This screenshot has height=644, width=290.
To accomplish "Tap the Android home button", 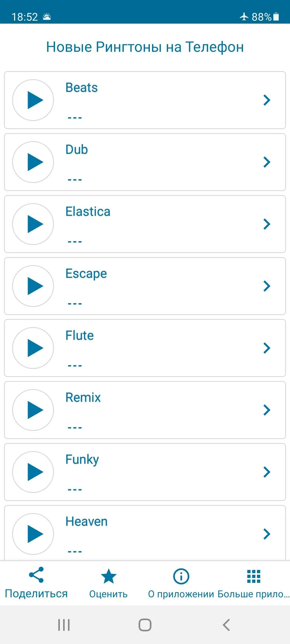I will click(145, 625).
